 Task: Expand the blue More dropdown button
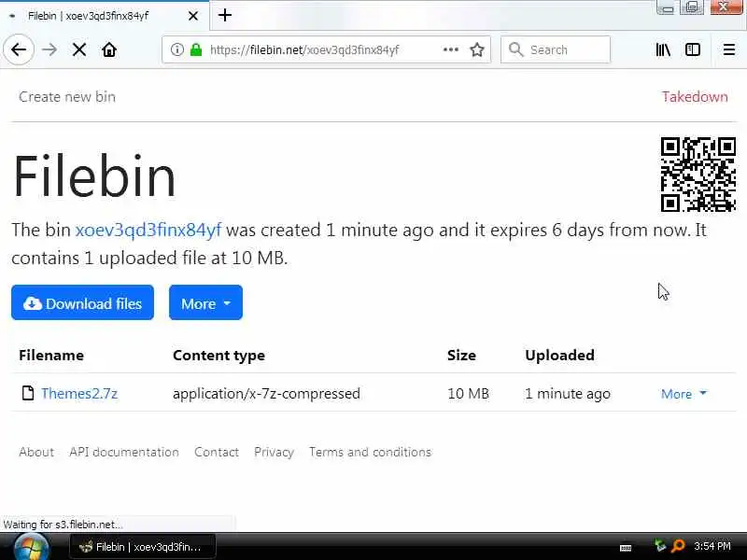point(205,302)
